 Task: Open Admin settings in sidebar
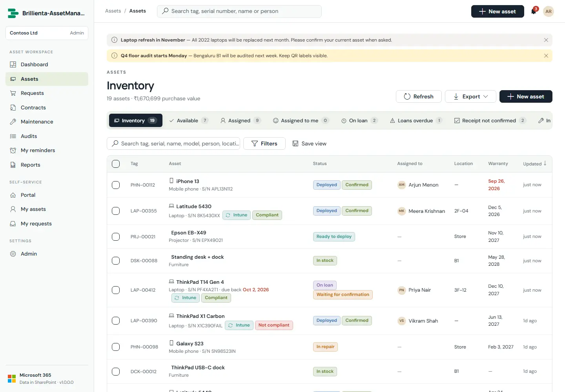coord(47,254)
